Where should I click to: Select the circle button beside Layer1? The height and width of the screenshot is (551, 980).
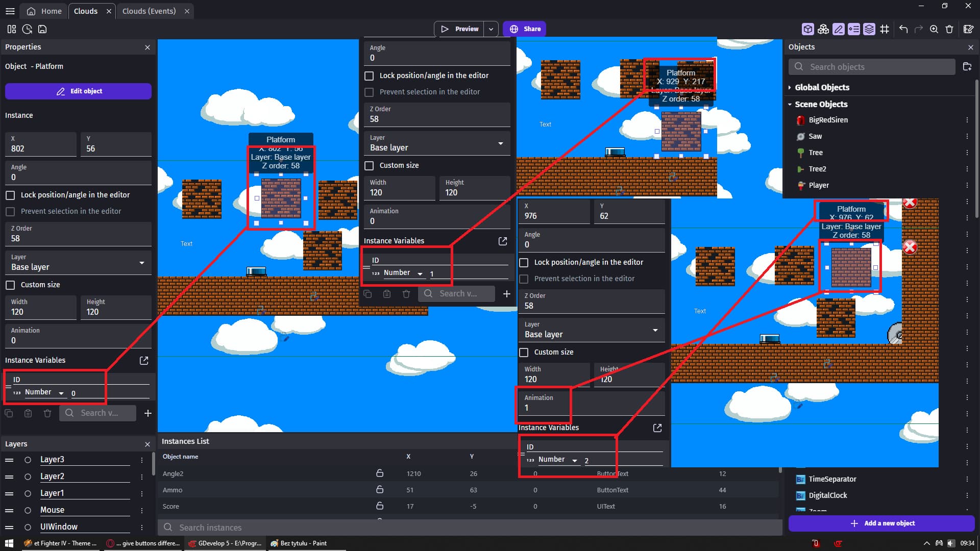click(x=28, y=493)
